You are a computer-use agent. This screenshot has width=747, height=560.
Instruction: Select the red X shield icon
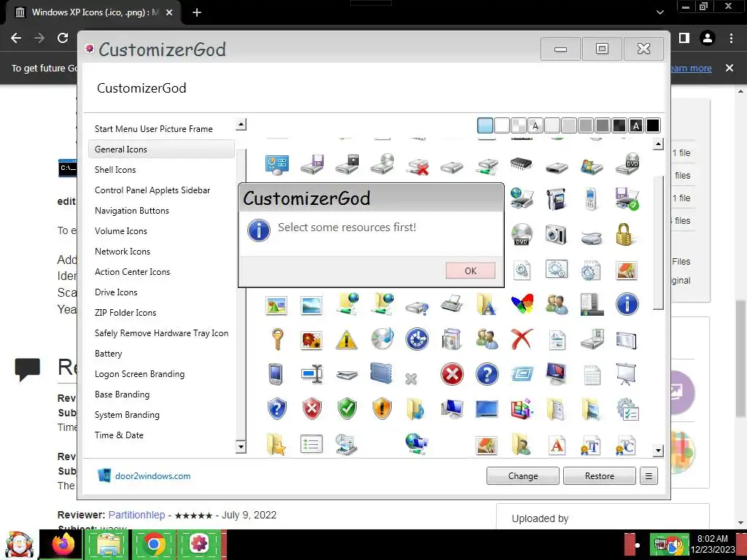tap(312, 408)
